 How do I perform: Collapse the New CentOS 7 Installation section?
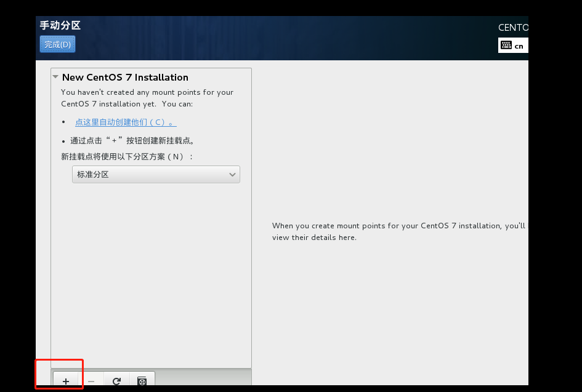pyautogui.click(x=55, y=77)
